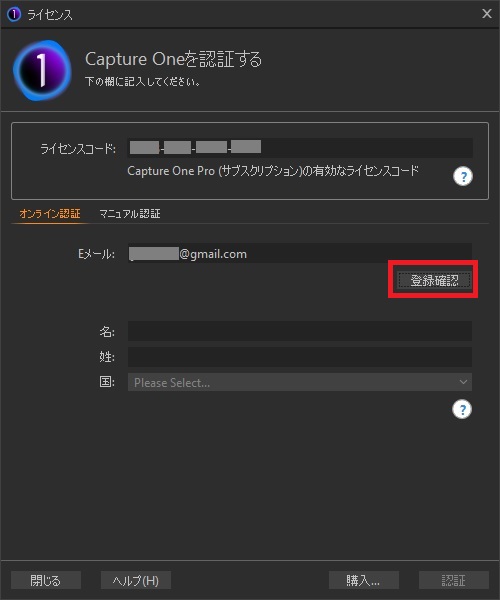Click the 登録確認 button
This screenshot has width=500, height=600.
click(x=434, y=280)
